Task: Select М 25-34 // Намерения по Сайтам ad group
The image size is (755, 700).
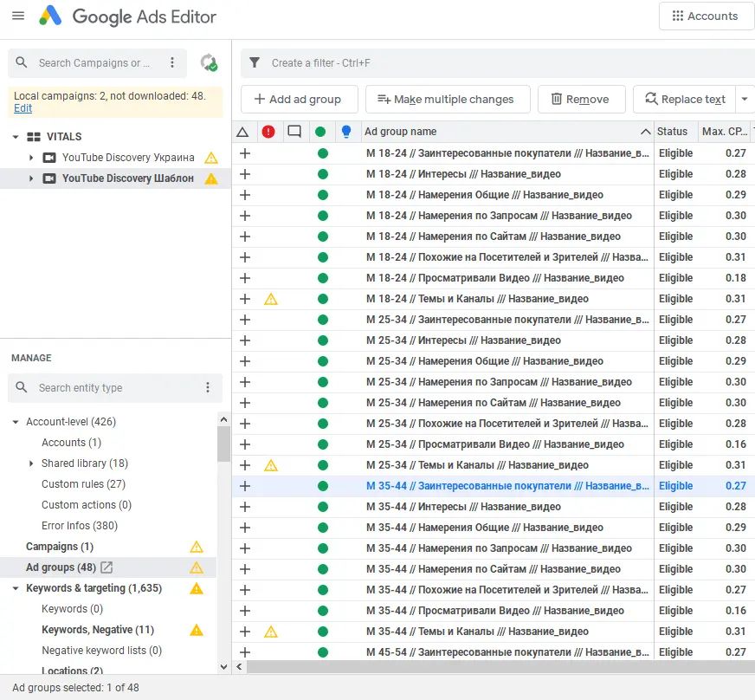Action: pos(493,403)
